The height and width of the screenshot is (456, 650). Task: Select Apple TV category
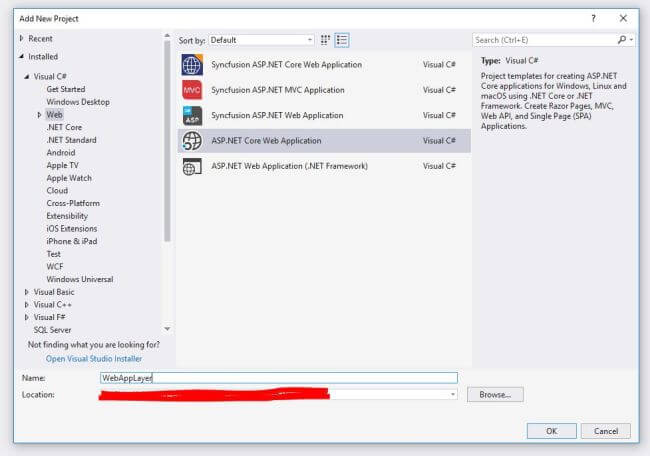(63, 165)
